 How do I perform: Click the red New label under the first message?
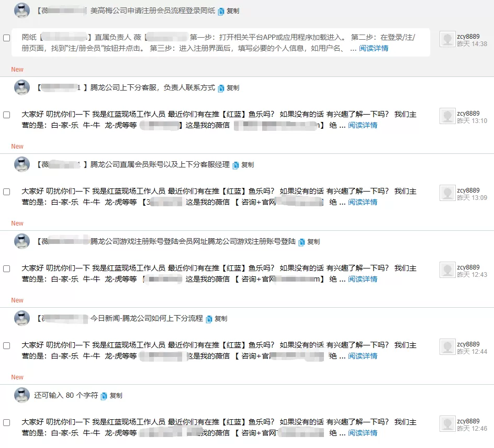coord(17,69)
